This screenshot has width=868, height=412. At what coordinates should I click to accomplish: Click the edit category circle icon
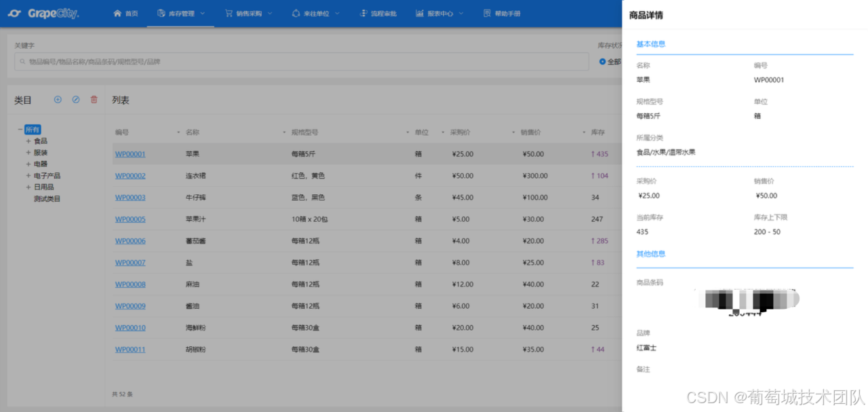click(76, 99)
